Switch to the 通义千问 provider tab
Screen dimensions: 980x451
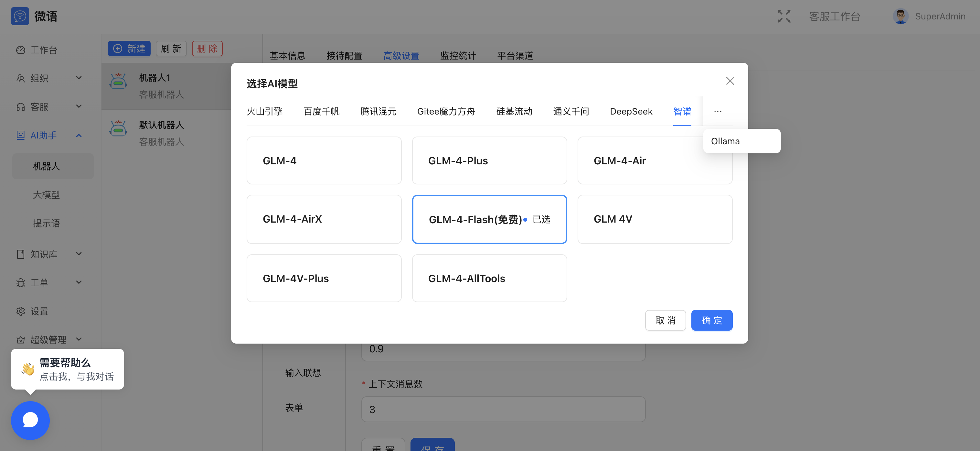click(571, 111)
